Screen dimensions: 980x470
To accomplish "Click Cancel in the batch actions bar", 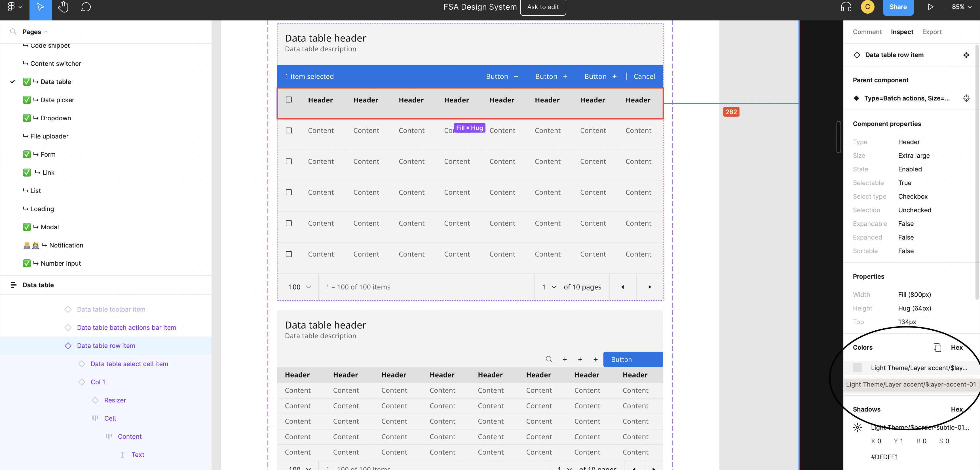I will pyautogui.click(x=644, y=77).
